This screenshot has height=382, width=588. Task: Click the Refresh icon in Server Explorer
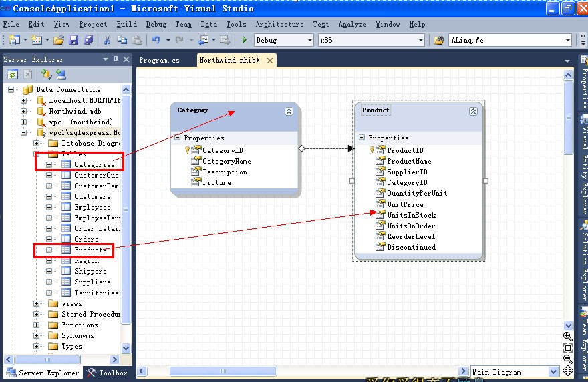coord(13,75)
